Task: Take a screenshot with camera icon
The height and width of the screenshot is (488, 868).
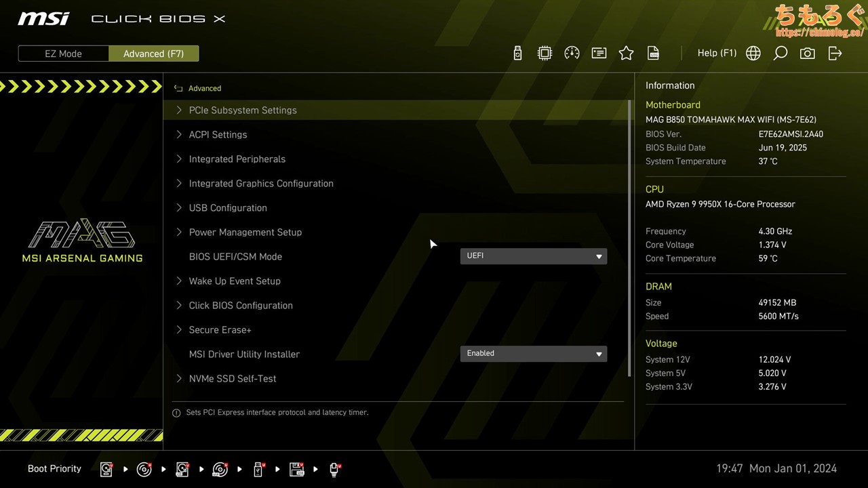Action: pos(807,54)
